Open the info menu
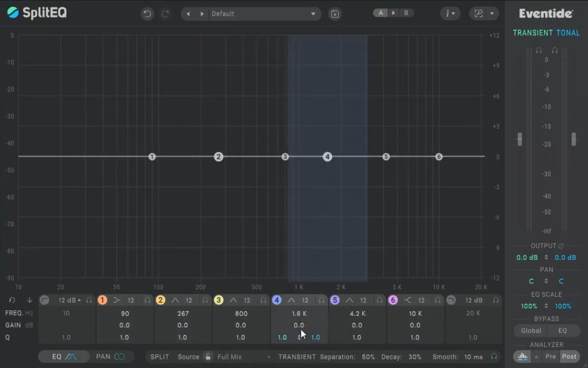This screenshot has height=368, width=588. [450, 13]
